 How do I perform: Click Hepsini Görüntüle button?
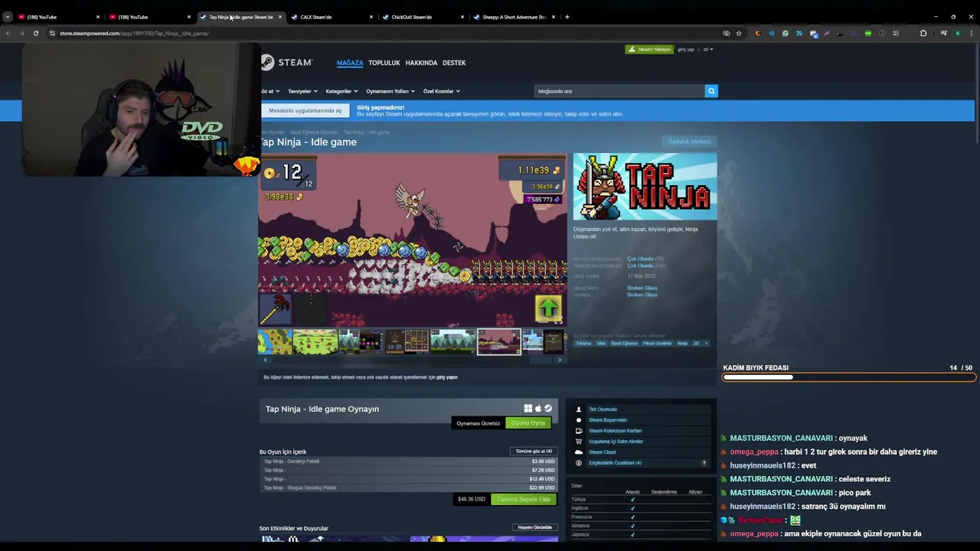[x=534, y=527]
